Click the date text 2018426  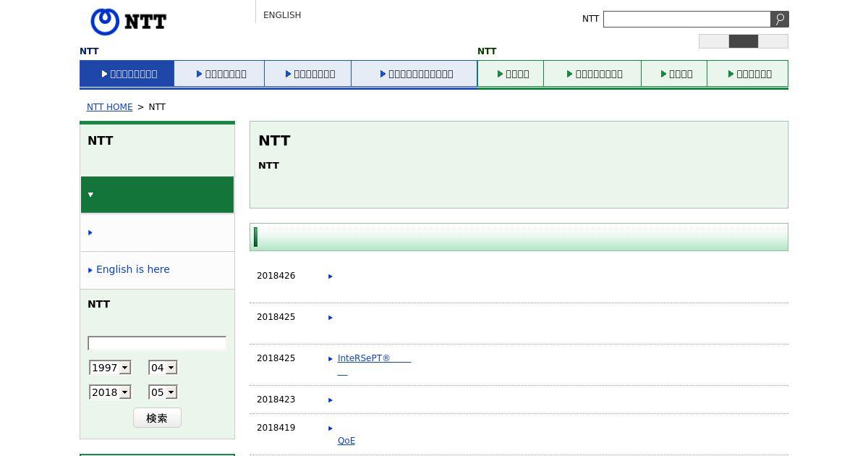click(276, 276)
